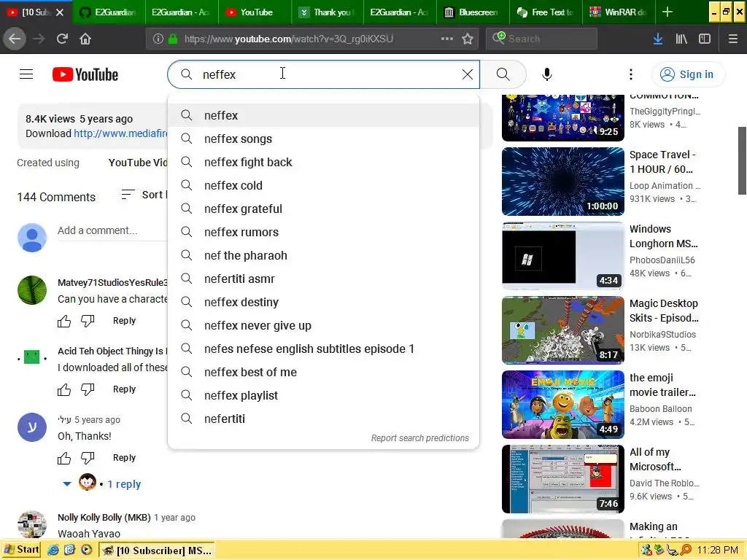Image resolution: width=747 pixels, height=560 pixels.
Task: Open a new browser tab
Action: pyautogui.click(x=667, y=12)
